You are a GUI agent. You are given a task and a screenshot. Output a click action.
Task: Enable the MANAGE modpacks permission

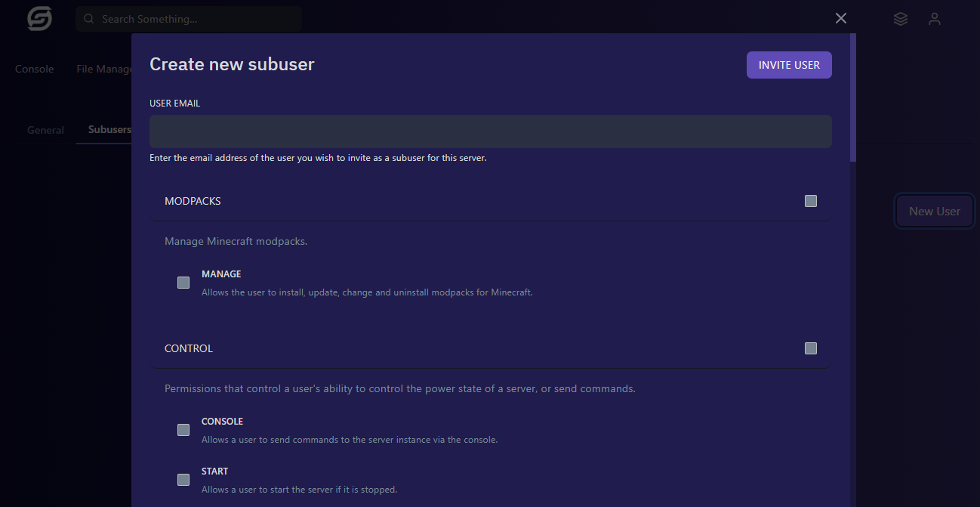183,282
